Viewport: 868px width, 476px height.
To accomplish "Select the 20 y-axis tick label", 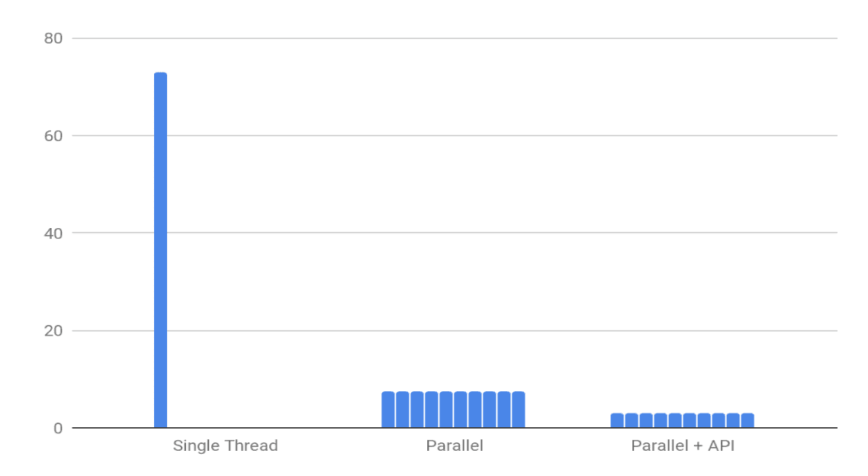I will 53,331.
